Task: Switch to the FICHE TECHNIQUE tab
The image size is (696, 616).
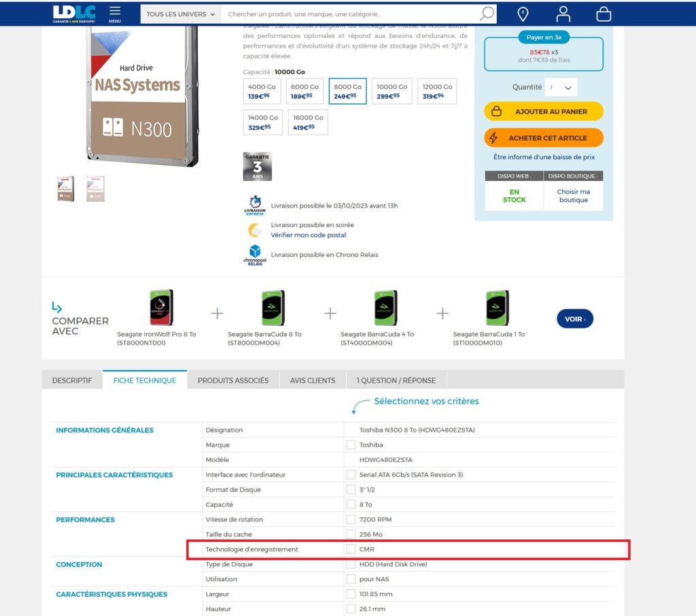Action: 145,380
